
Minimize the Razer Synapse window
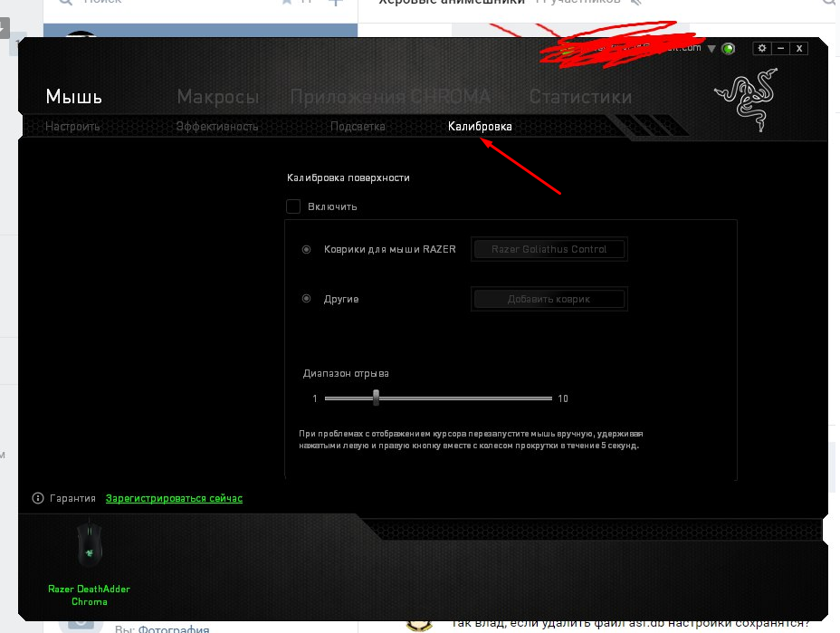tap(780, 48)
